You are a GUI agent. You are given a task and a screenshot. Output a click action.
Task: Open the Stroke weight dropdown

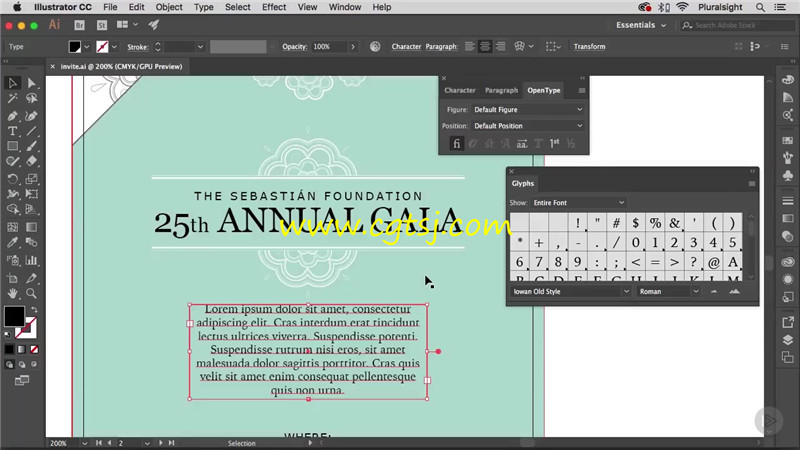(x=200, y=47)
